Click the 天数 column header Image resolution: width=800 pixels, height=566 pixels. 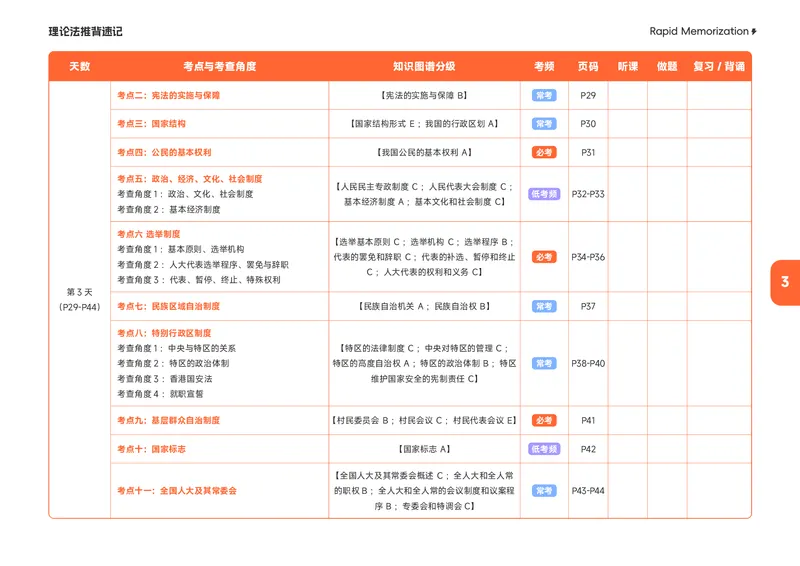[x=80, y=66]
